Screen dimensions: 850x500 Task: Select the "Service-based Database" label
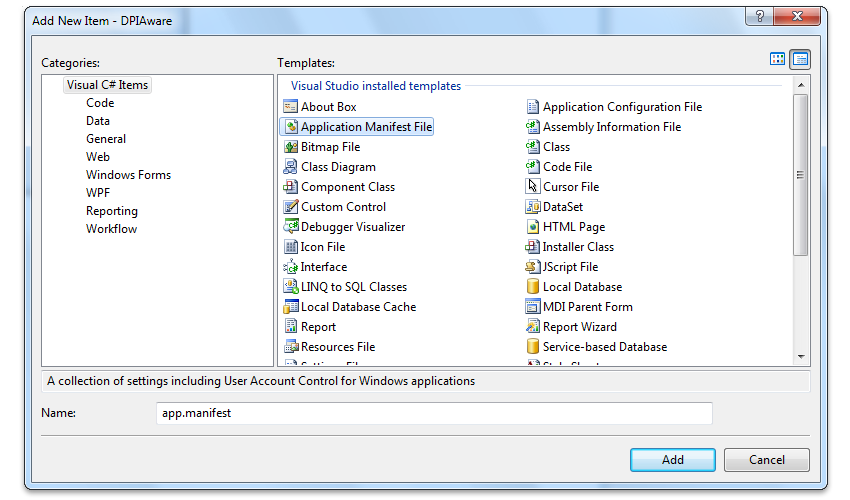pos(605,347)
